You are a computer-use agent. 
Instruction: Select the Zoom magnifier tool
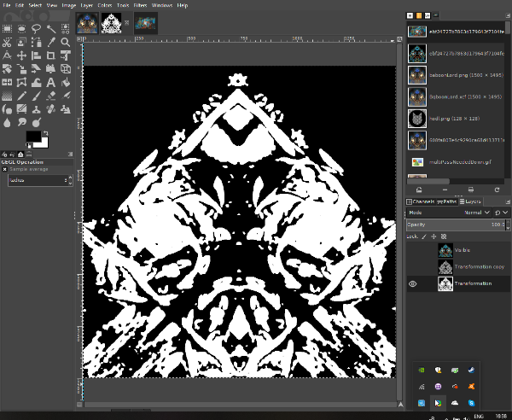pyautogui.click(x=66, y=42)
